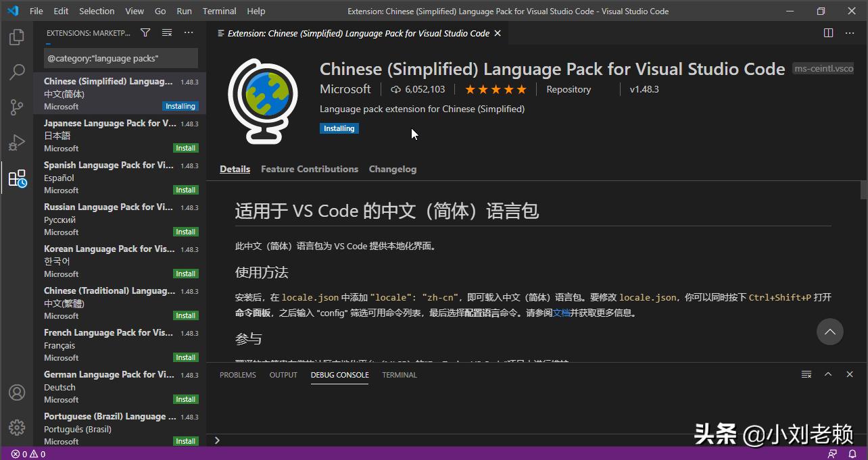Expand the collapsed debug console tree arrow

click(x=216, y=440)
